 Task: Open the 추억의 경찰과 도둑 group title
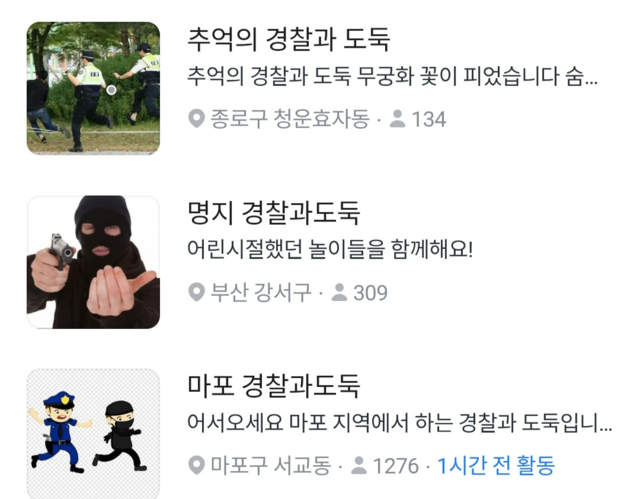[289, 39]
